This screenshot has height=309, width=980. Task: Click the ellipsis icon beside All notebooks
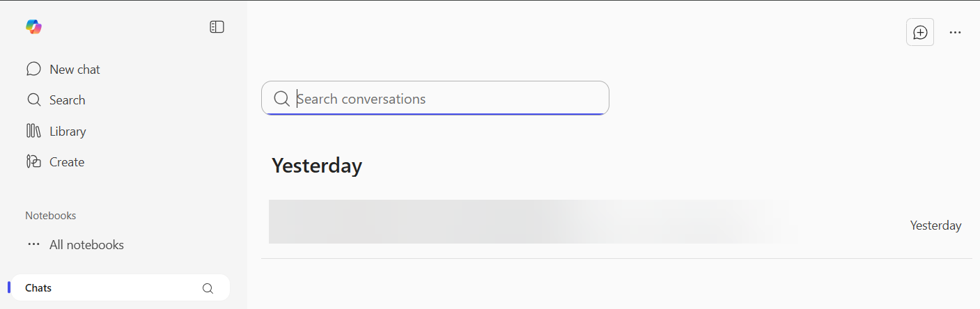[x=33, y=244]
